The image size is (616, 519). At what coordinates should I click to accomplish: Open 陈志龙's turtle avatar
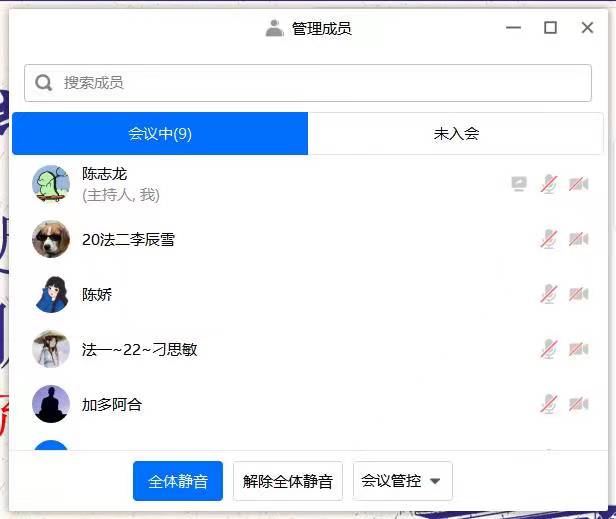click(51, 184)
